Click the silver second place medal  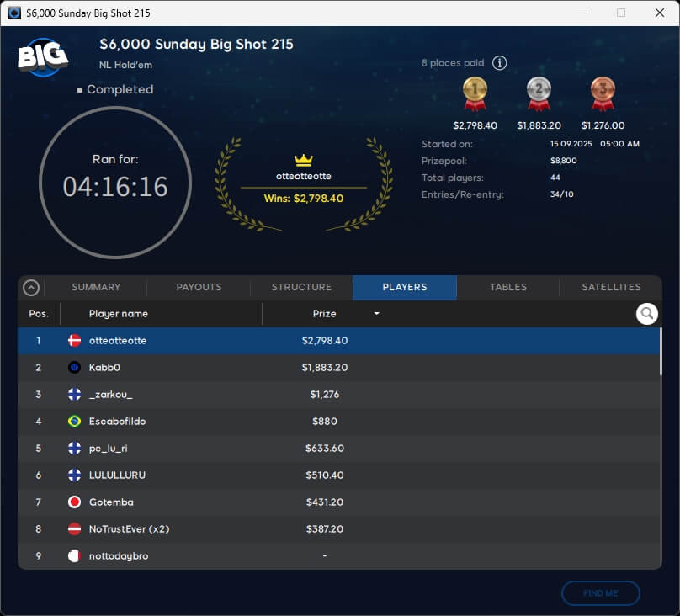click(539, 93)
